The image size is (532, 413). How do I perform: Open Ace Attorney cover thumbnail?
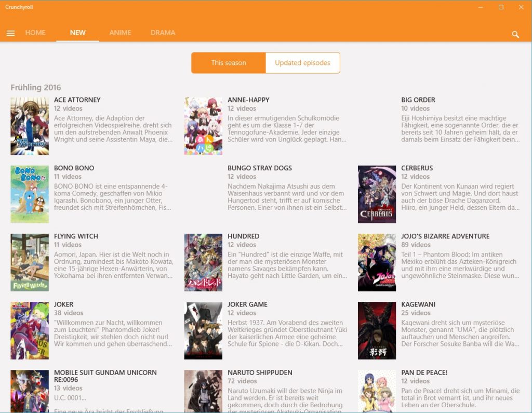(x=30, y=126)
